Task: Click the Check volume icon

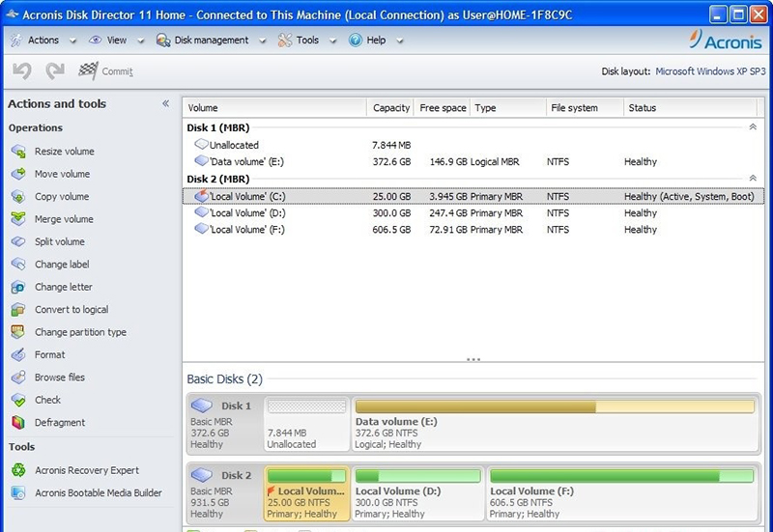Action: 18,400
